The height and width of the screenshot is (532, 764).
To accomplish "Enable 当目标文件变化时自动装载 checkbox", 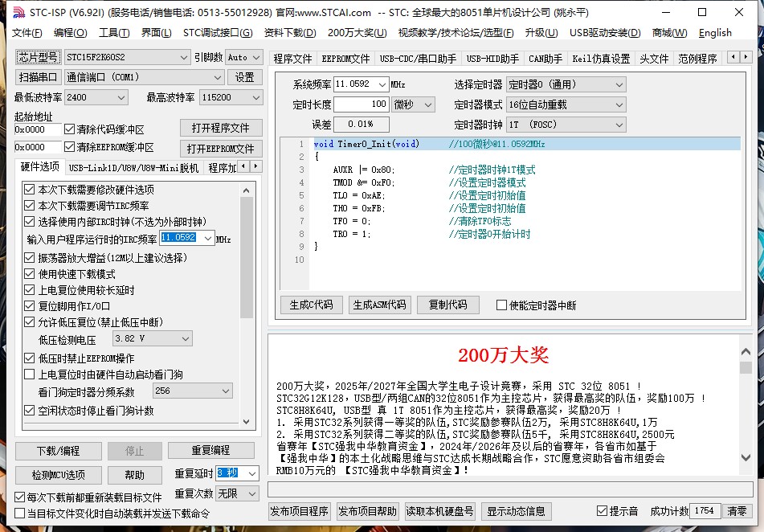I will 19,513.
